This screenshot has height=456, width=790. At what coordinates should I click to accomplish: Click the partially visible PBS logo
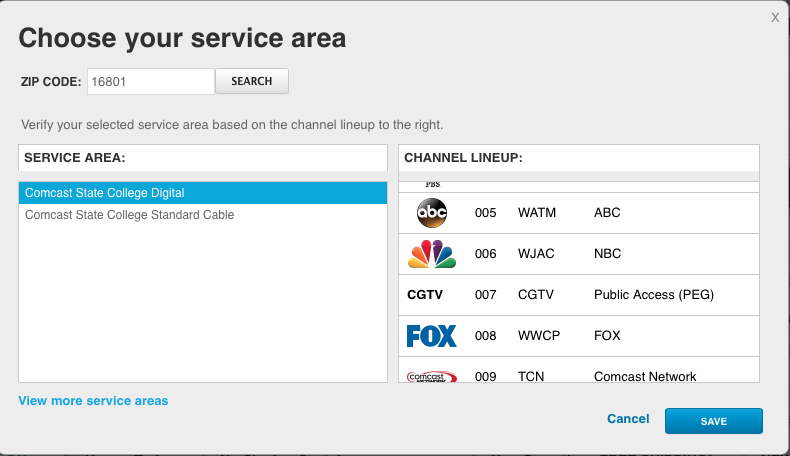click(432, 185)
